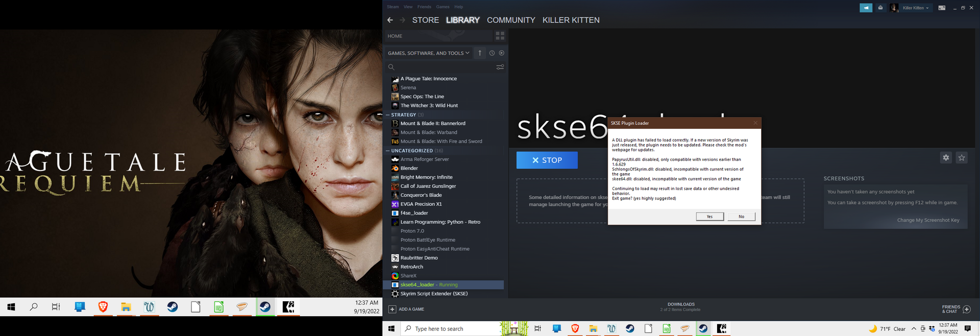980x336 pixels.
Task: Open the collections grid view icon
Action: click(x=500, y=36)
